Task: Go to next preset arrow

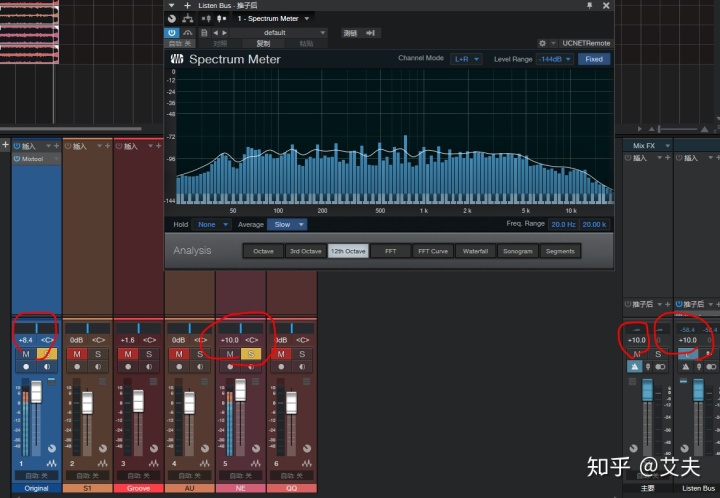Action: pyautogui.click(x=225, y=33)
